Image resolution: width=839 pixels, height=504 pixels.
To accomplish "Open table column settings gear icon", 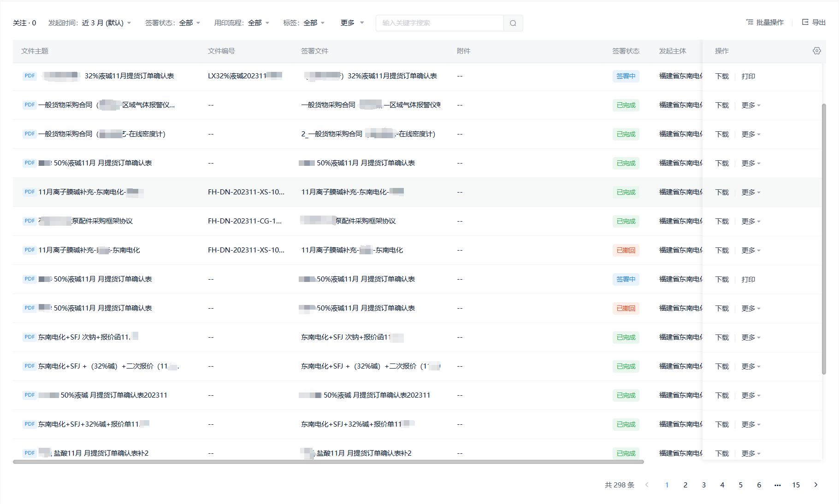I will [x=816, y=51].
